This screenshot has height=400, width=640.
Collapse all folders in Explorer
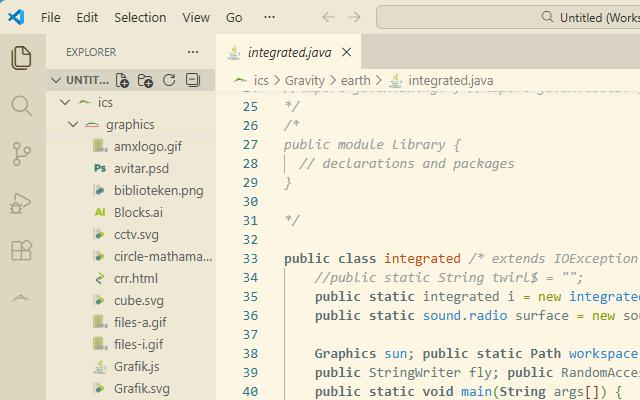[192, 80]
